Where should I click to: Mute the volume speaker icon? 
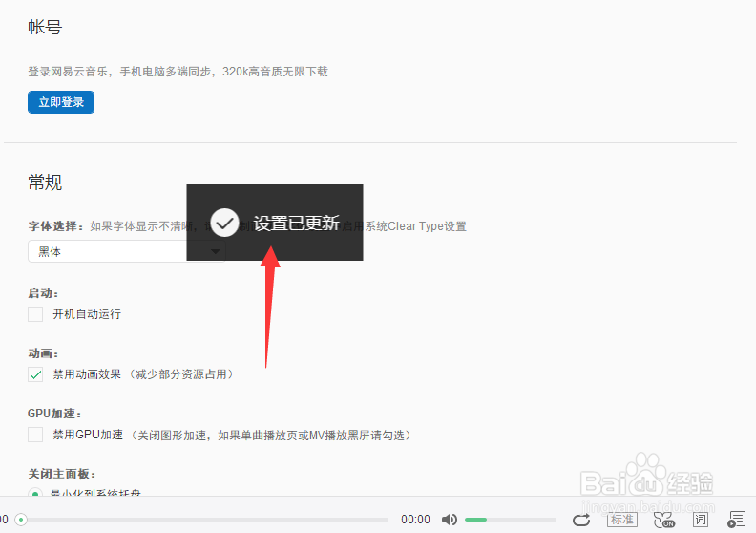click(x=450, y=520)
